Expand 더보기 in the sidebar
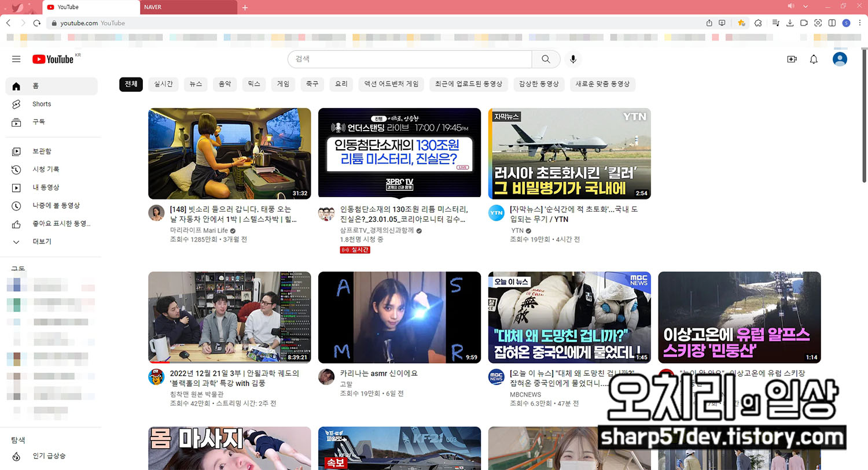The width and height of the screenshot is (868, 470). (x=52, y=242)
